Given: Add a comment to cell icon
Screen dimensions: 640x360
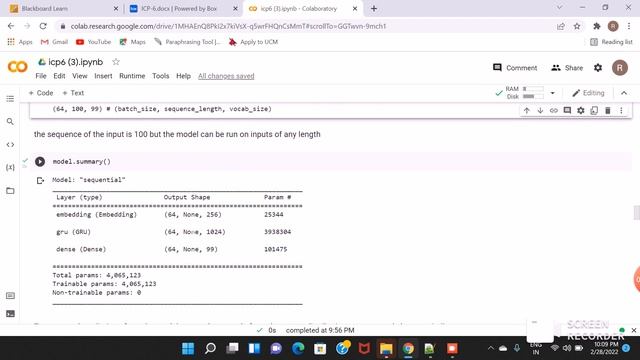Looking at the screenshot, I should 567,110.
